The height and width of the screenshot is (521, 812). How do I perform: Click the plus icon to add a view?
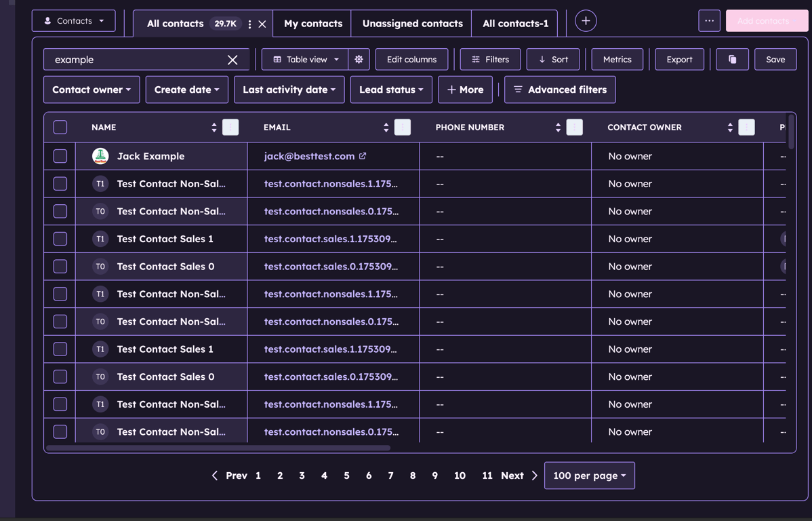click(585, 20)
